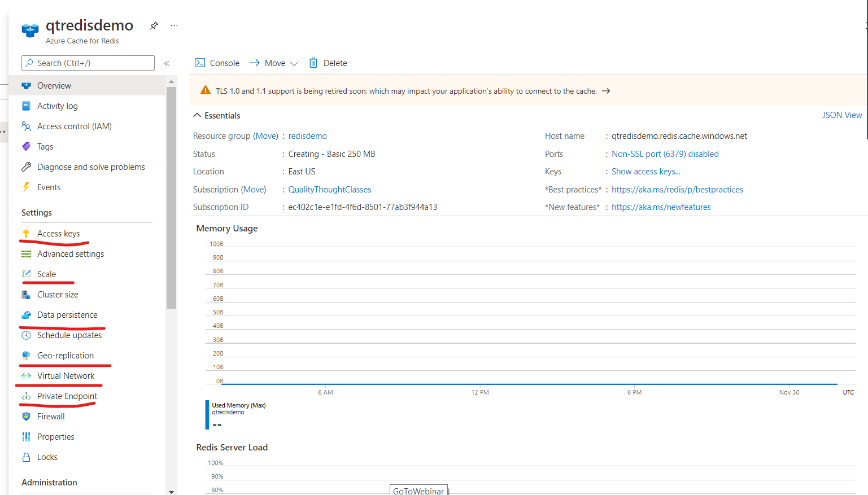Image resolution: width=868 pixels, height=495 pixels.
Task: Open the Overview menu item
Action: (x=87, y=86)
